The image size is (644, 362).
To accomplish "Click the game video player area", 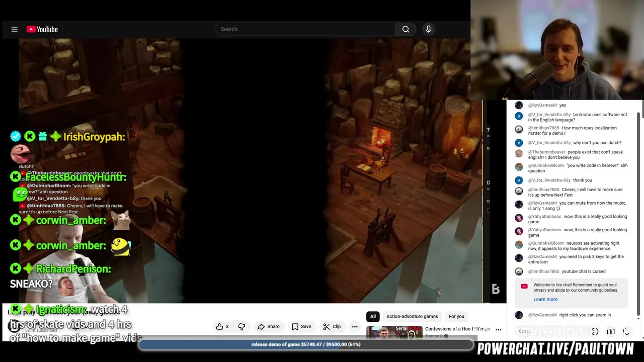I will (x=251, y=171).
